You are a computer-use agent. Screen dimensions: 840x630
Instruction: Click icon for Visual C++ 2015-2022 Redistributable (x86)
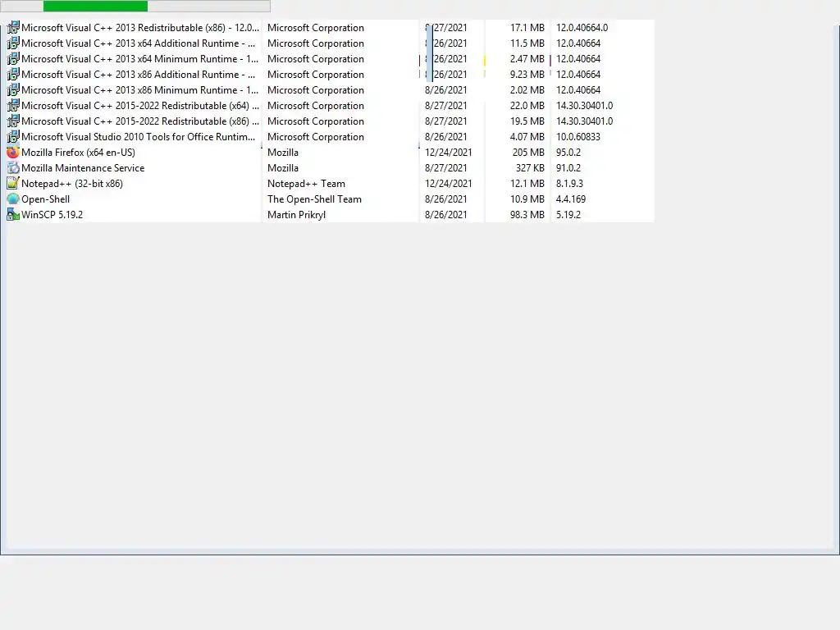tap(13, 121)
